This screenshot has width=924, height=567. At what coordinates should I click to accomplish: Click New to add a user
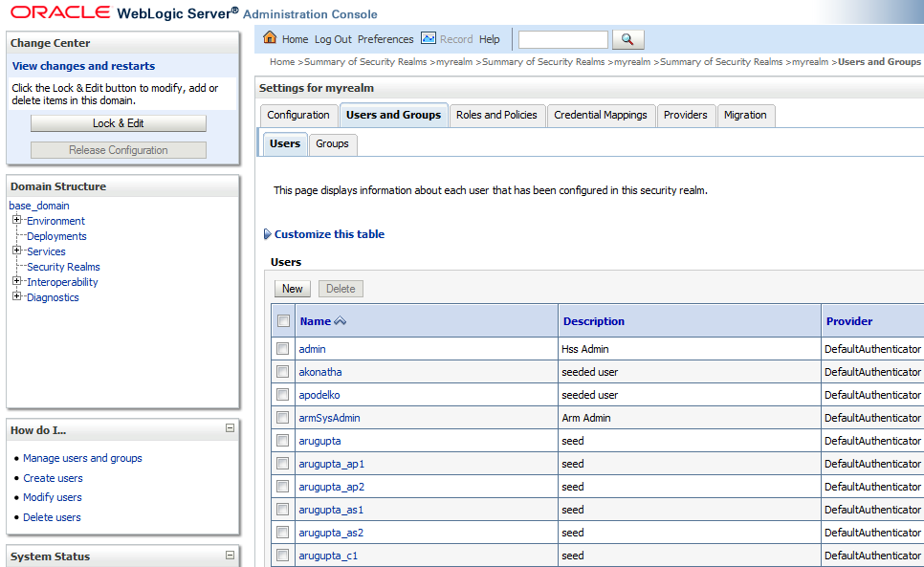[x=292, y=289]
